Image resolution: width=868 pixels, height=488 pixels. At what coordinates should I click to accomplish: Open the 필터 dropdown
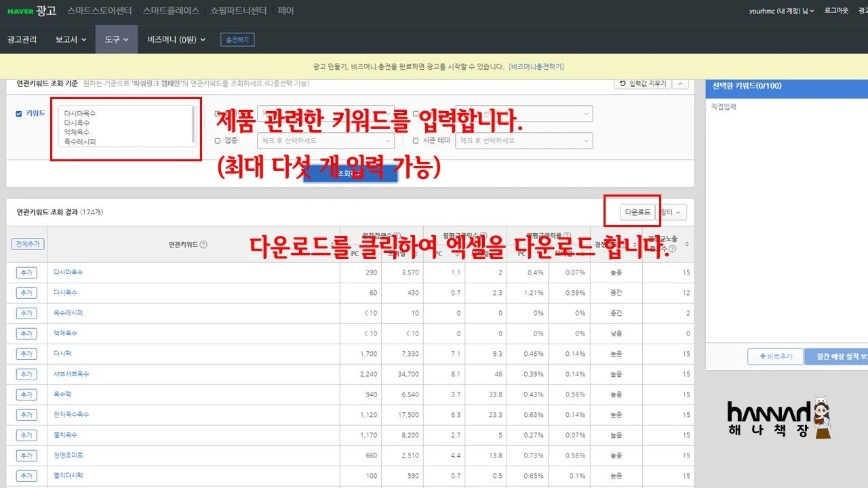click(671, 211)
